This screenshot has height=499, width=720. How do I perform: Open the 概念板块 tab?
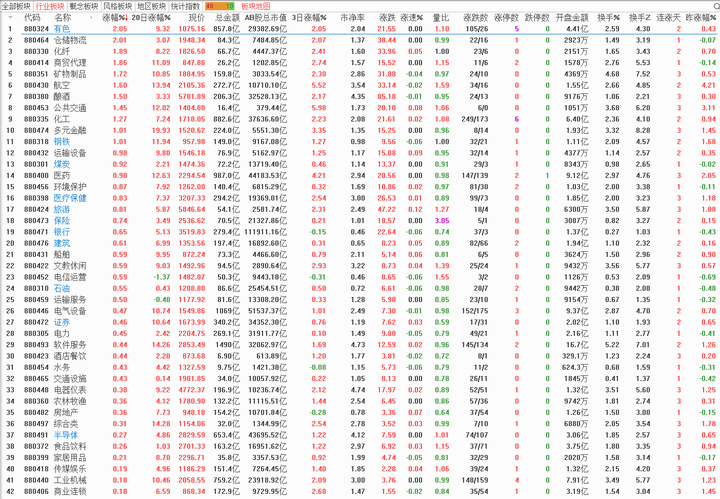pos(84,6)
